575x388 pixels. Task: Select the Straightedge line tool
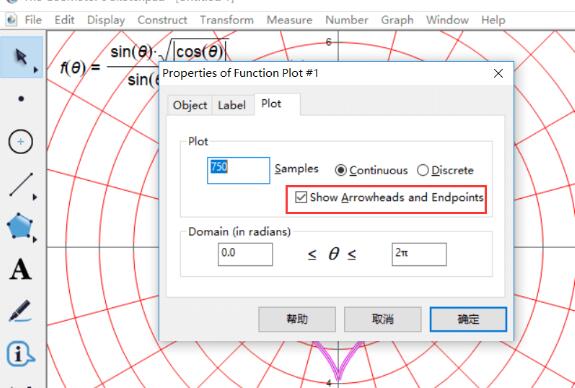21,184
